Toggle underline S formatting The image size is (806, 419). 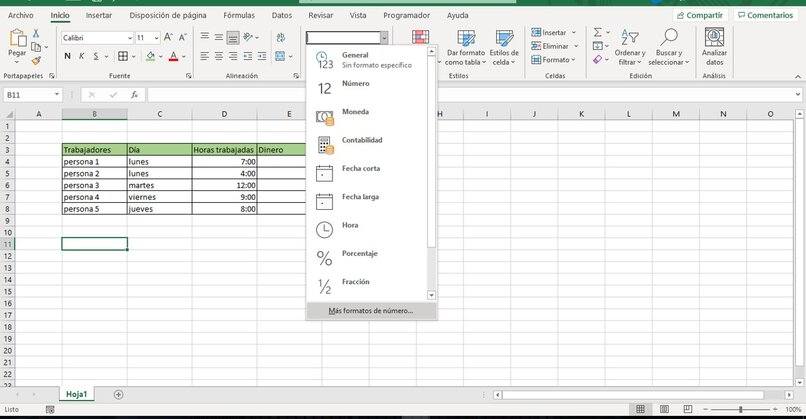tap(96, 56)
